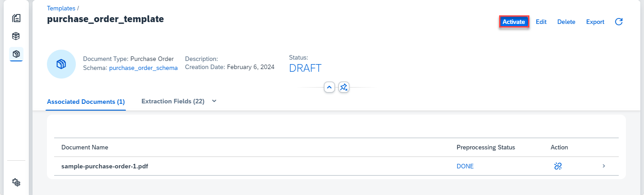644x195 pixels.
Task: Click the round template avatar icon
Action: 61,64
